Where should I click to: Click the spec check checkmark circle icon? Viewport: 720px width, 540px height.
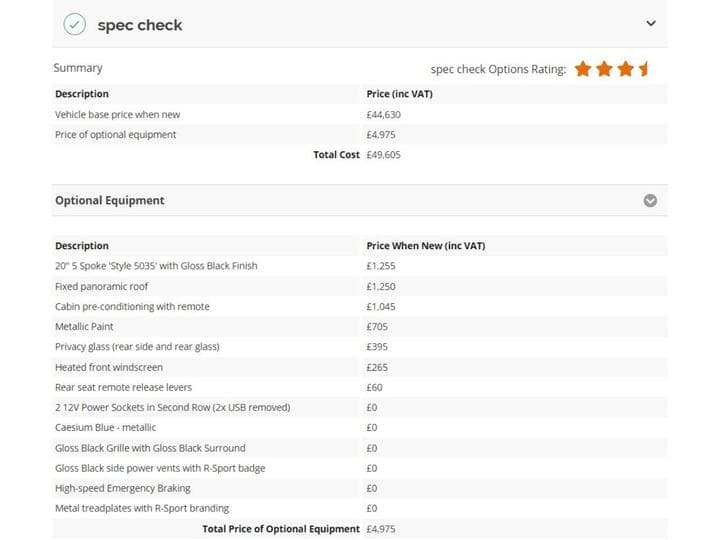74,24
